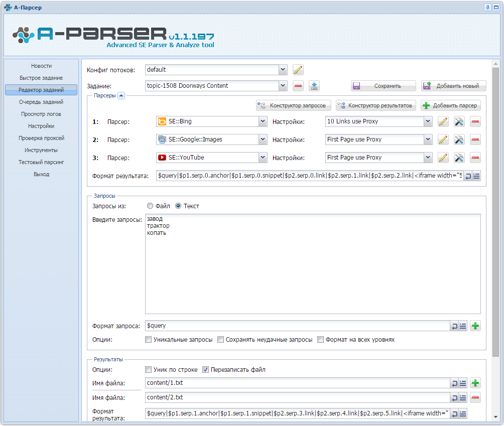Edit the thread config with pencil icon

298,70
